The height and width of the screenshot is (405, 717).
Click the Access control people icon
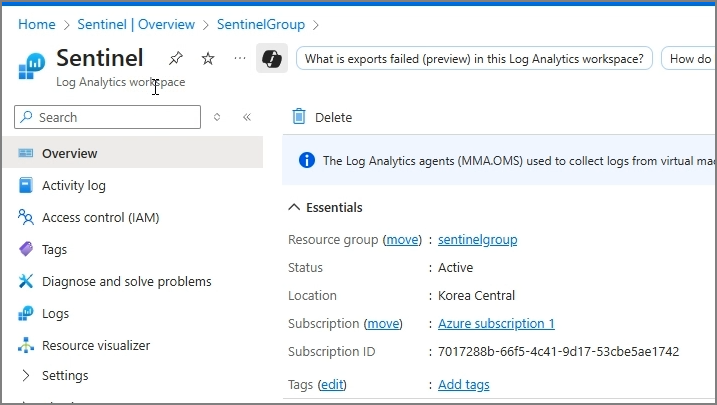click(26, 217)
